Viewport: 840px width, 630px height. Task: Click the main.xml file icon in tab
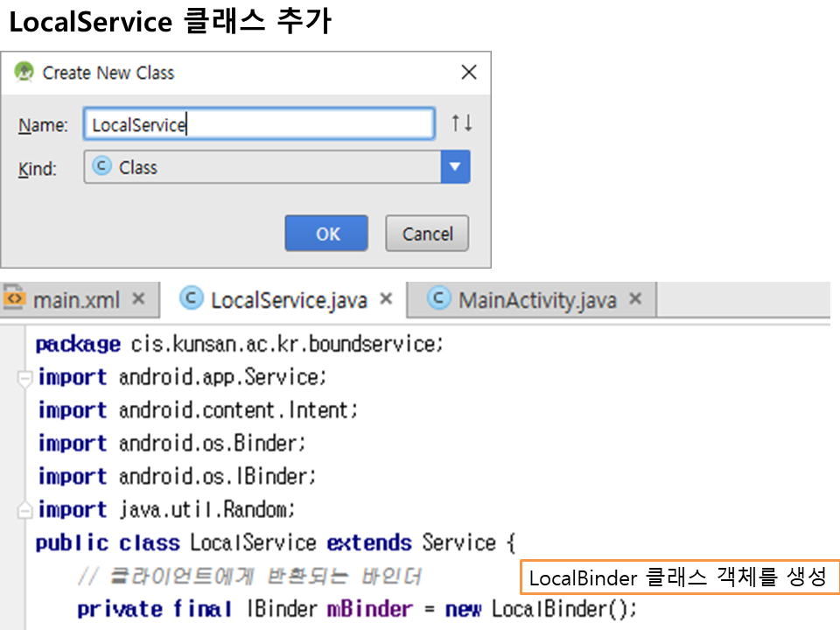15,299
